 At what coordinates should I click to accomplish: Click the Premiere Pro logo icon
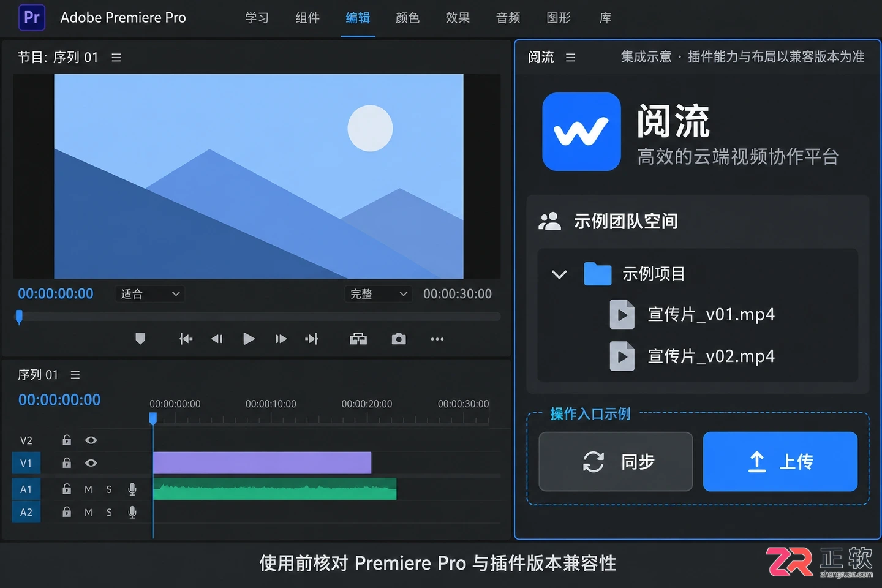click(32, 17)
